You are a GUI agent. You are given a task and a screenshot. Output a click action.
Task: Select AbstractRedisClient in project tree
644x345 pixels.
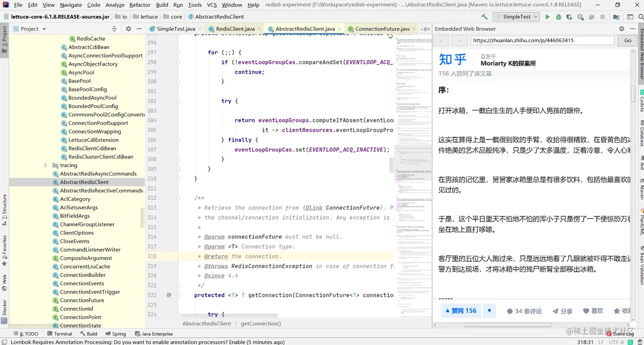pyautogui.click(x=77, y=182)
